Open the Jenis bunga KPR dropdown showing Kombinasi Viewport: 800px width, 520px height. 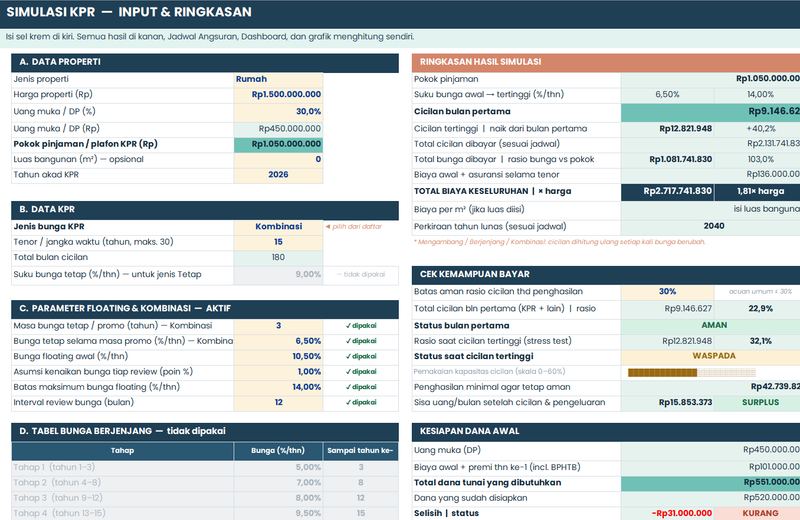(278, 227)
